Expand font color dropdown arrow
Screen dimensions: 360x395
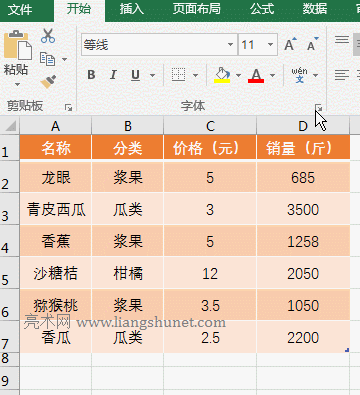point(272,75)
